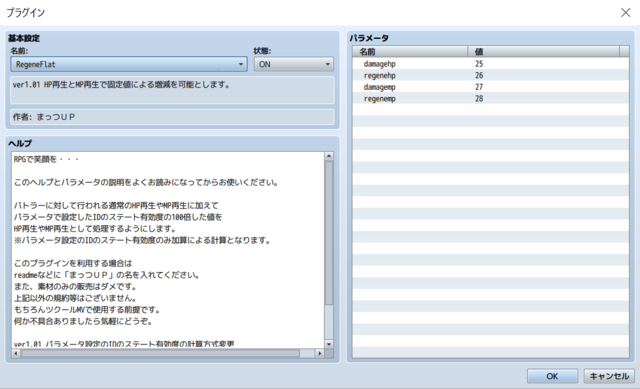Click the help vertical scrollbar thumb
This screenshot has width=640, height=389.
coord(329,233)
